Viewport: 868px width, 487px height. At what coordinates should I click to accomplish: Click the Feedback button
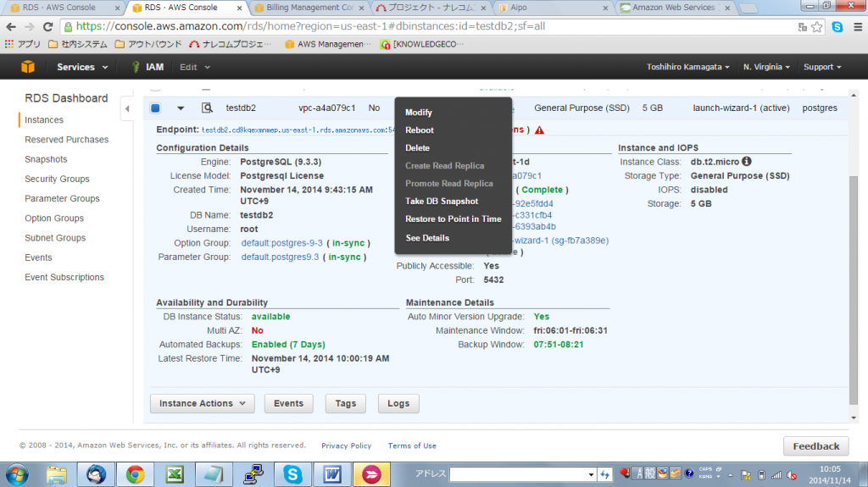[816, 446]
